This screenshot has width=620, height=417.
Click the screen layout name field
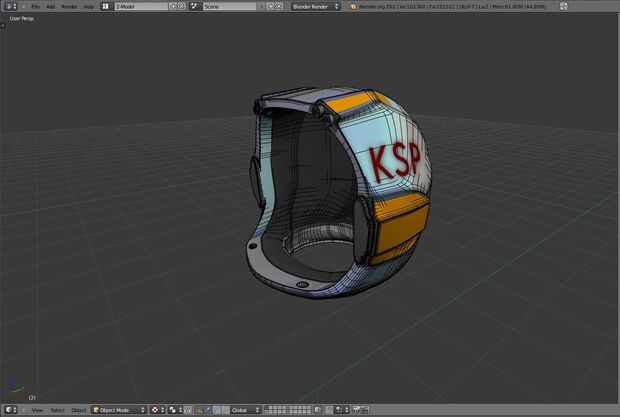pos(141,6)
